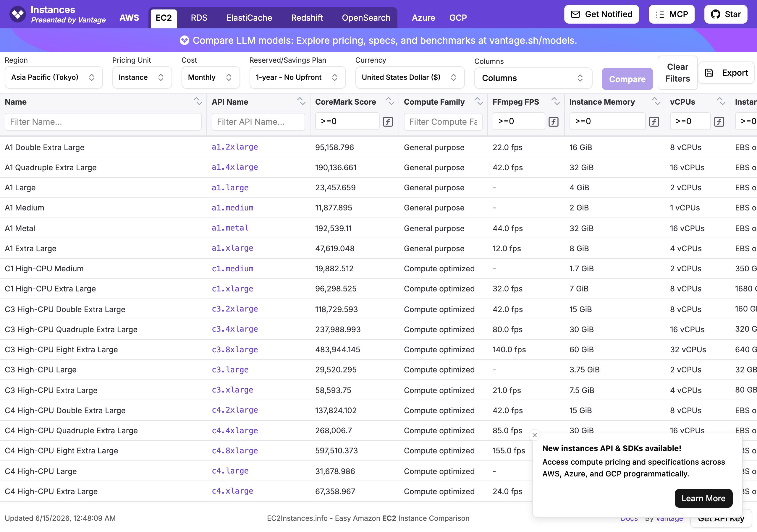Focus the FFmpeg FPS filter field
The width and height of the screenshot is (757, 532).
[x=519, y=121]
